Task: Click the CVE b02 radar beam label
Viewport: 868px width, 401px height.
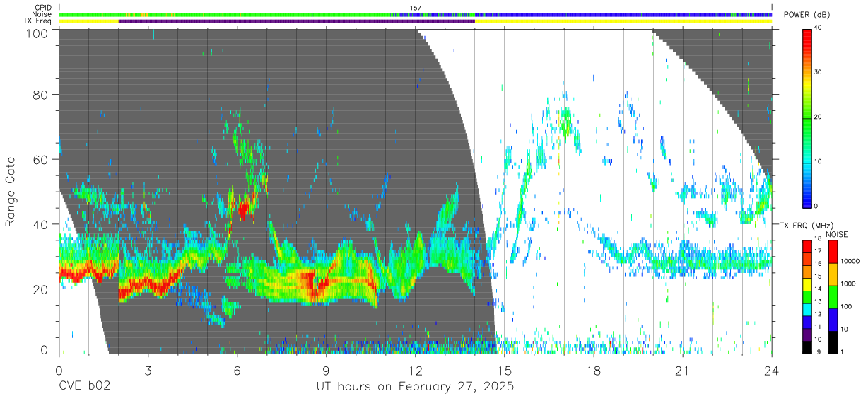Action: point(83,387)
